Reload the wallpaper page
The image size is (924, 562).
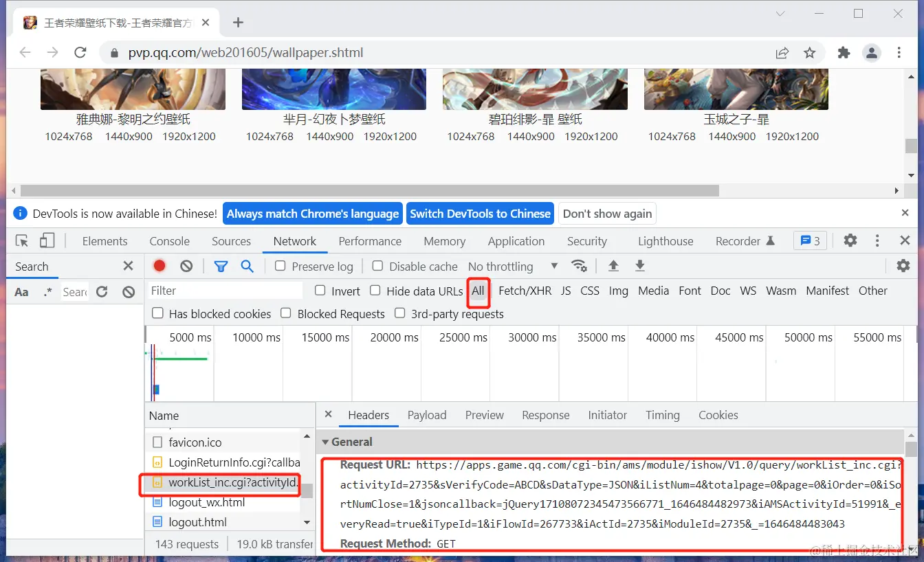point(80,53)
